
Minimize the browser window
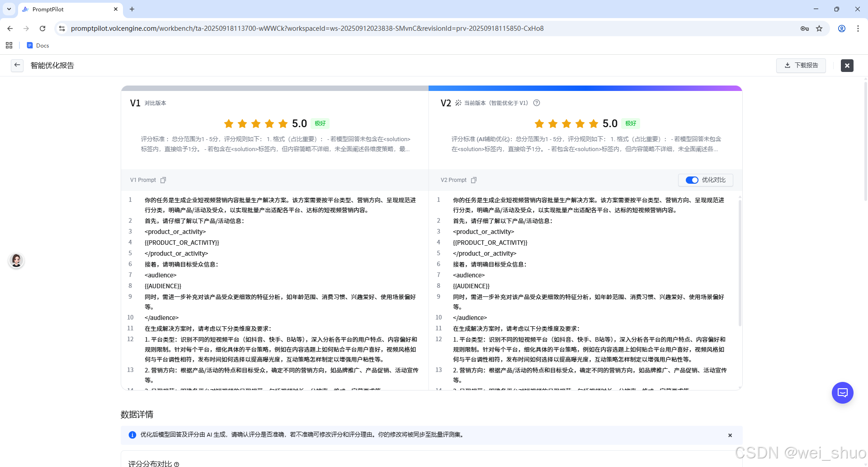tap(816, 9)
